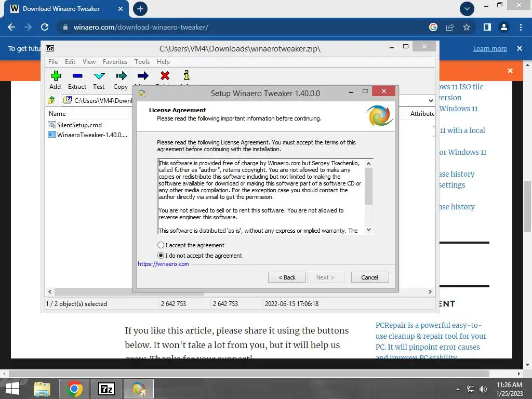Viewport: 532px width, 399px height.
Task: Click Winaero Tweaker setup taskbar icon
Action: (x=139, y=389)
